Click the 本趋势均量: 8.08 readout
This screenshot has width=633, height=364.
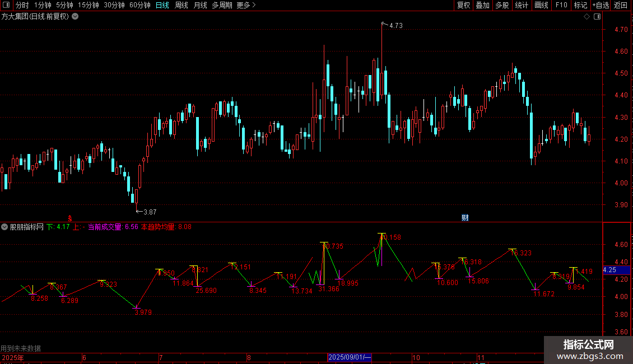click(x=166, y=227)
